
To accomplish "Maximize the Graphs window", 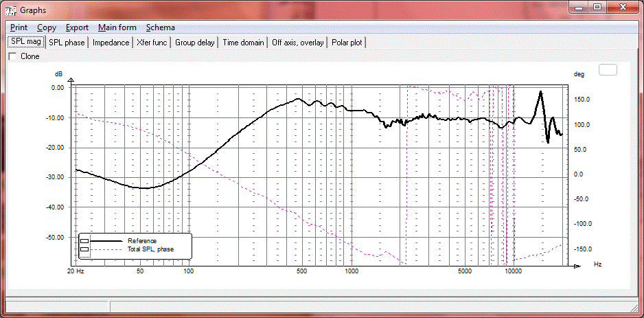I will click(597, 8).
